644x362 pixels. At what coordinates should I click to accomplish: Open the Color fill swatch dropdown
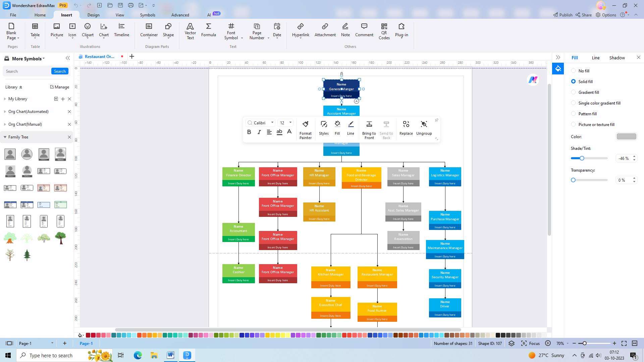point(626,136)
